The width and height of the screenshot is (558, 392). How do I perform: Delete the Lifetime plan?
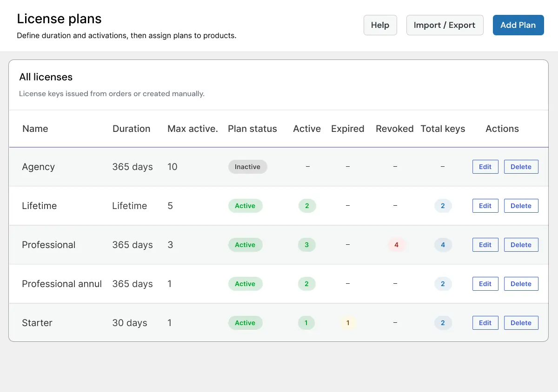(x=521, y=206)
